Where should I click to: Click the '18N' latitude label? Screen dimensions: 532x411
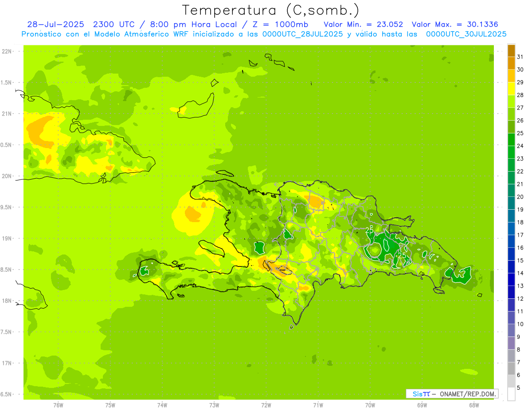[x=7, y=301]
